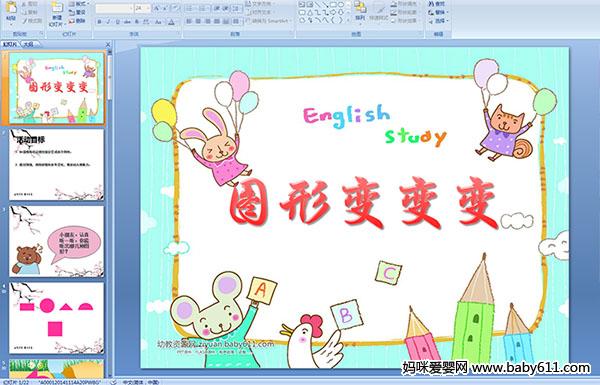Expand the shapes gallery More arrow
The height and width of the screenshot is (385, 600).
point(349,20)
